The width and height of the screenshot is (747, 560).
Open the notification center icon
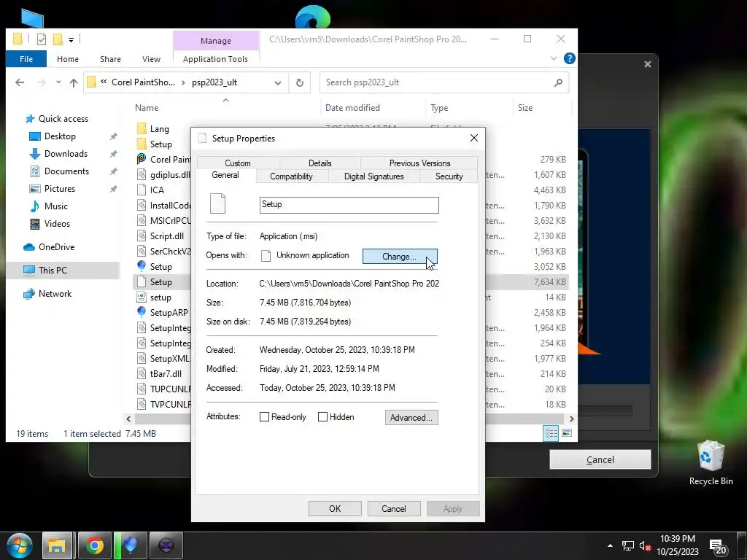[x=718, y=547]
